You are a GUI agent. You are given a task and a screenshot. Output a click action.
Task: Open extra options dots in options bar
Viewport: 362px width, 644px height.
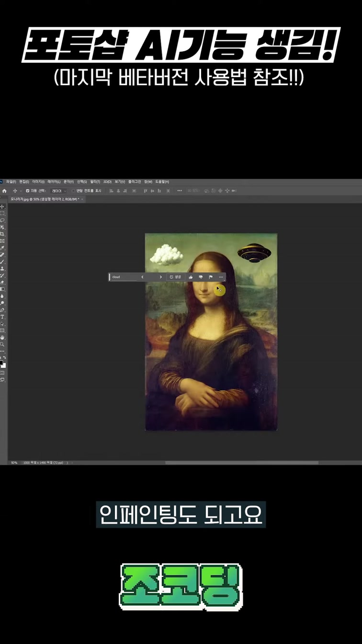point(180,191)
